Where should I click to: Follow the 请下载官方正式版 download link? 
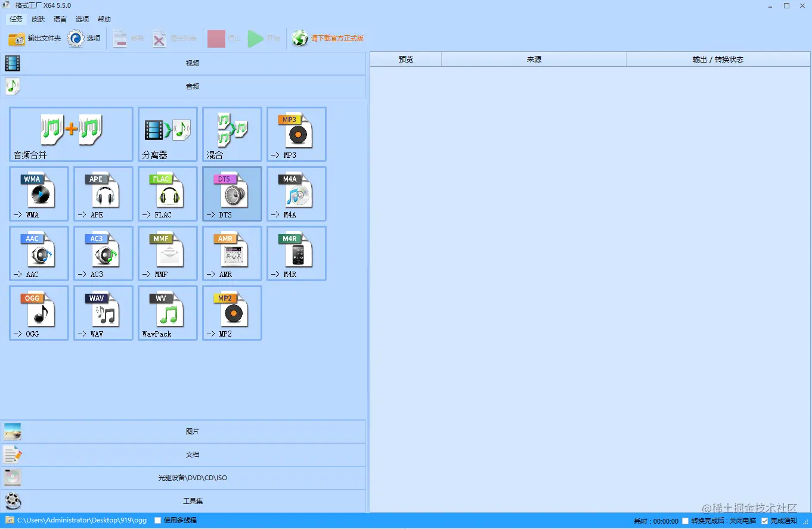327,39
